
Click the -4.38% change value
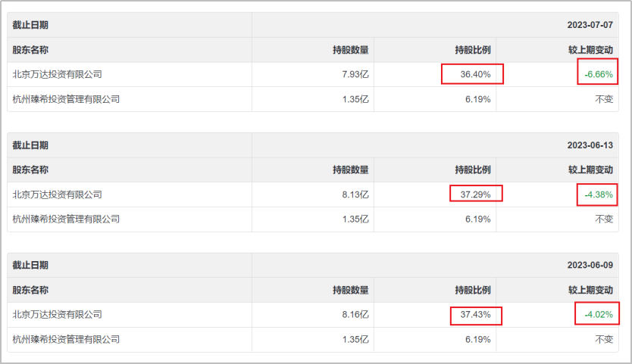coord(599,195)
